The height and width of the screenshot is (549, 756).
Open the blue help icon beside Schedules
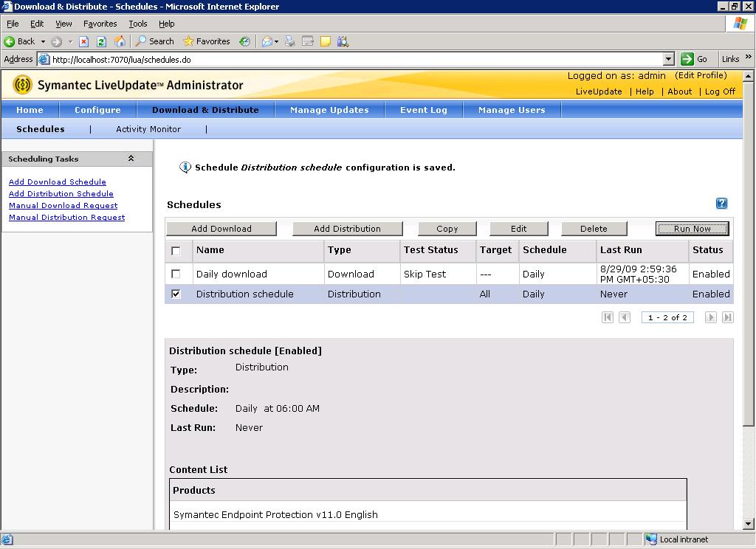(x=721, y=204)
